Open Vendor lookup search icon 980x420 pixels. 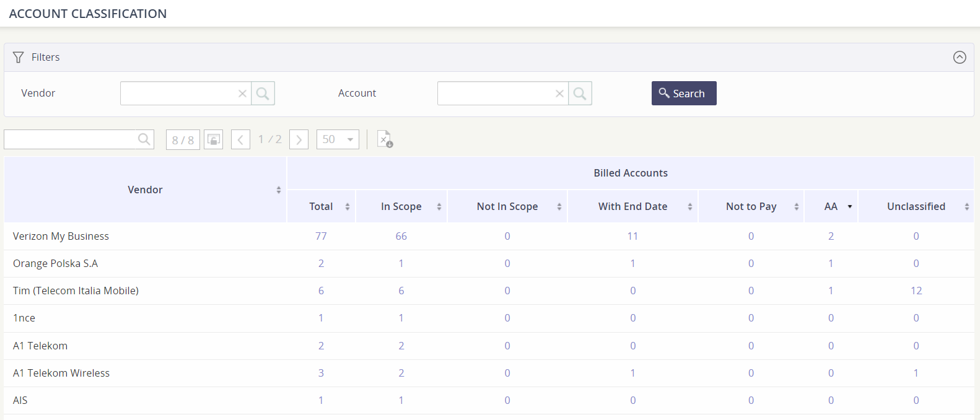tap(263, 94)
